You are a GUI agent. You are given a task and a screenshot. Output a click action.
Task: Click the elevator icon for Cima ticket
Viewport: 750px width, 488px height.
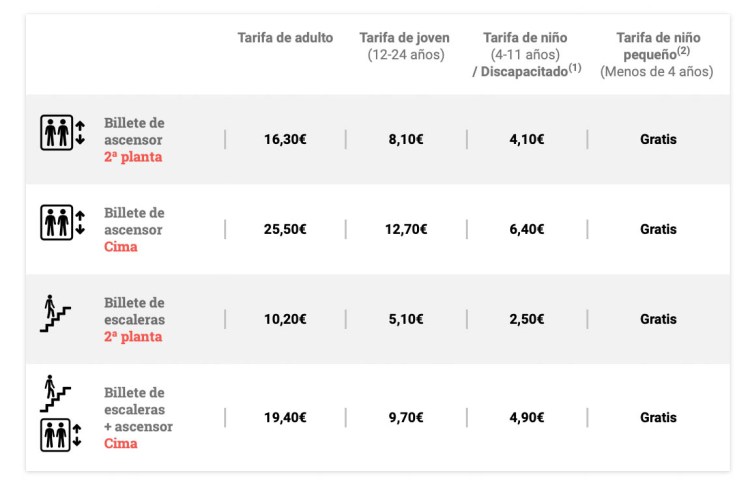62,222
